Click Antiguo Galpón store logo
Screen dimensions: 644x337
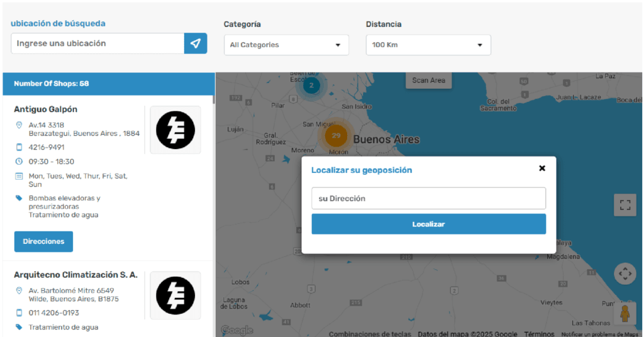pyautogui.click(x=175, y=130)
